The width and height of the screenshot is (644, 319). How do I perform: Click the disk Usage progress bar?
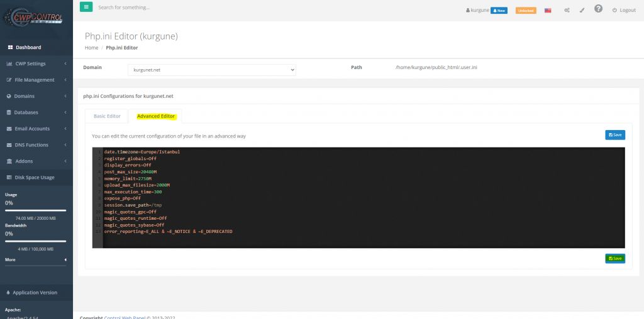click(x=36, y=211)
